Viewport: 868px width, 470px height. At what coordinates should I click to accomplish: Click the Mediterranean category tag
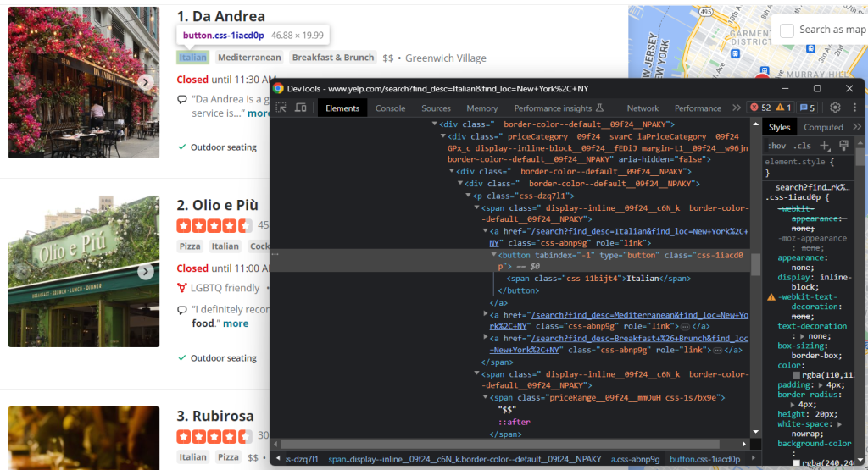click(249, 58)
